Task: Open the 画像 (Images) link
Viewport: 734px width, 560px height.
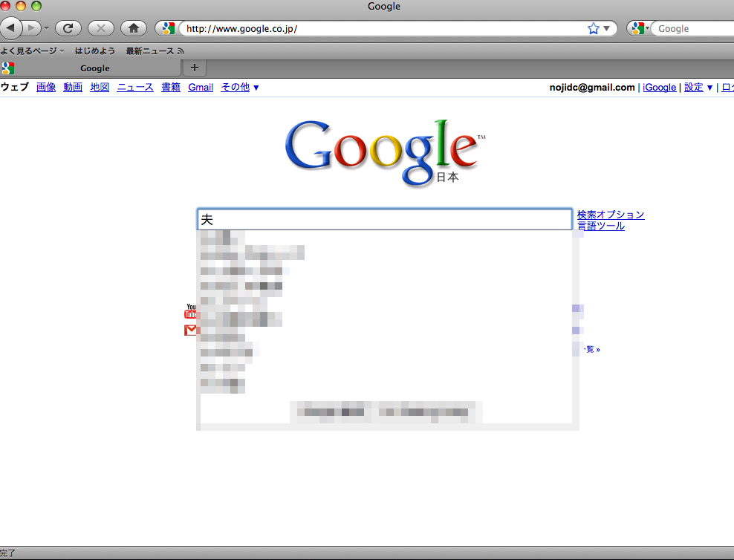Action: [x=46, y=87]
